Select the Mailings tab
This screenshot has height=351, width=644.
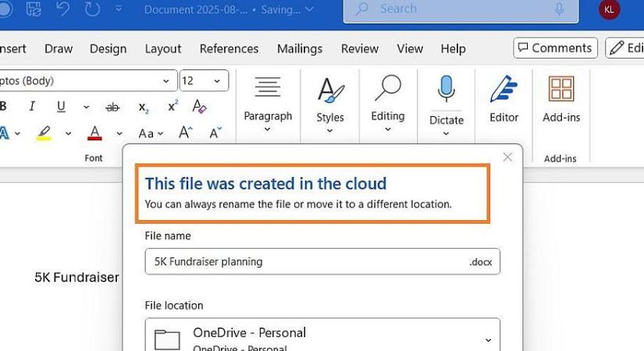(x=300, y=48)
